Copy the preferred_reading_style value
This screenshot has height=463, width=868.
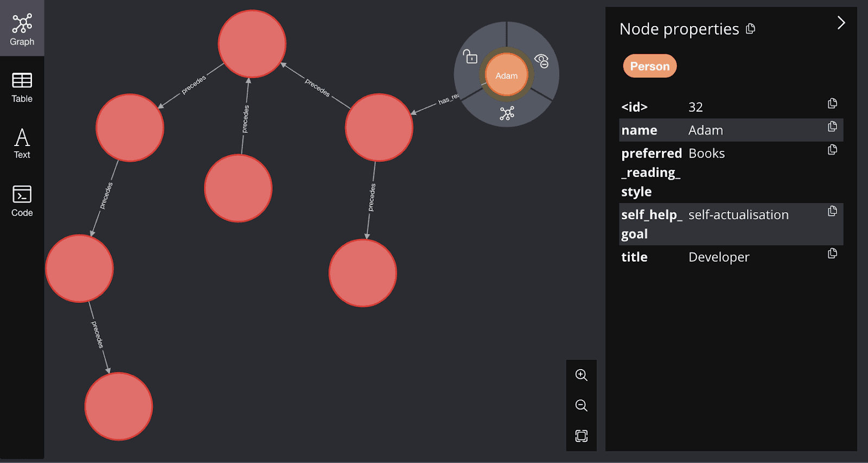(832, 150)
